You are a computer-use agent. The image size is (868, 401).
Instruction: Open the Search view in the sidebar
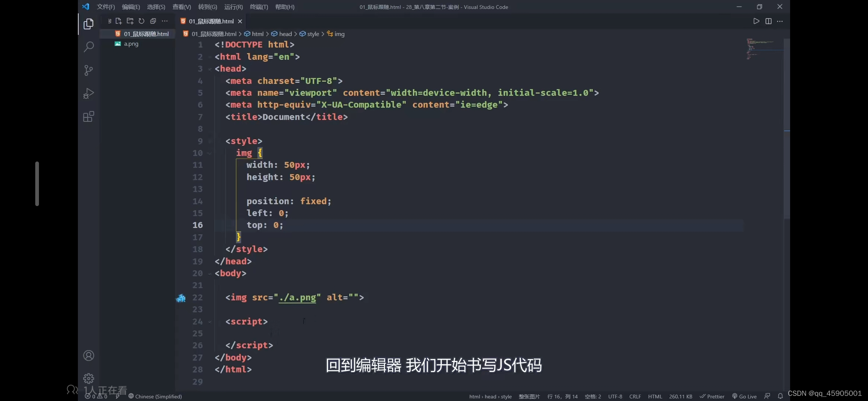[89, 47]
